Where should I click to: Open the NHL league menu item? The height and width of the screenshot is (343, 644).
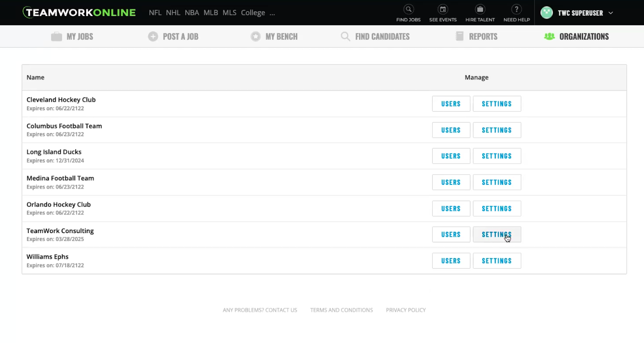click(173, 13)
